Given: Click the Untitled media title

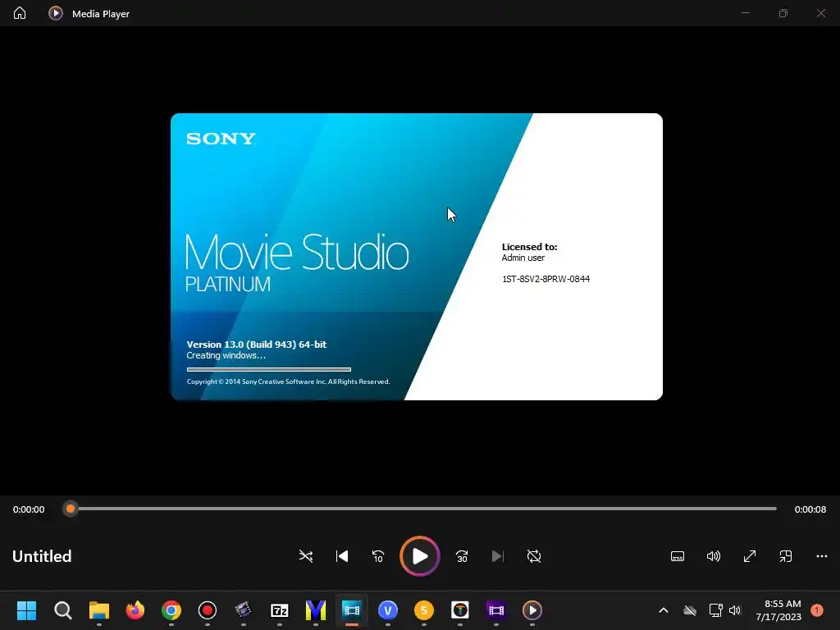Looking at the screenshot, I should point(42,556).
